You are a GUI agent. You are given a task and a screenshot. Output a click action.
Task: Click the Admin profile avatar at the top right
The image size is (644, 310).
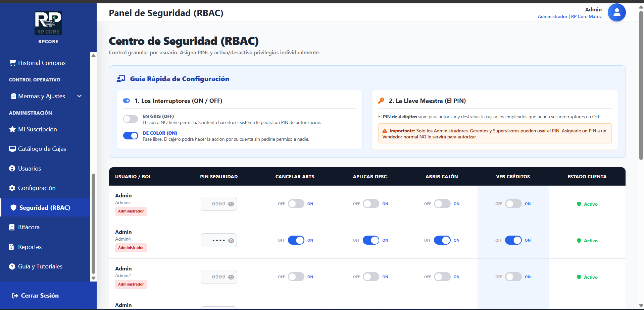click(616, 12)
